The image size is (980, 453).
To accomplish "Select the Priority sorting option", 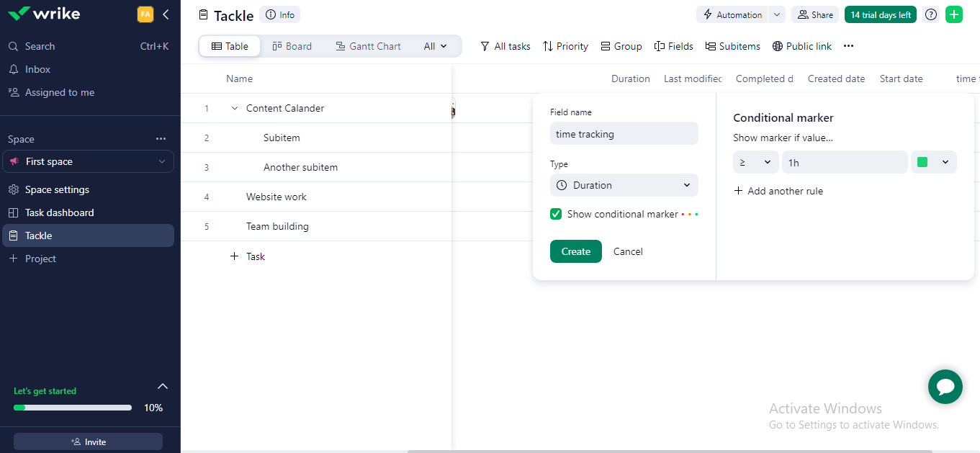I will coord(565,46).
